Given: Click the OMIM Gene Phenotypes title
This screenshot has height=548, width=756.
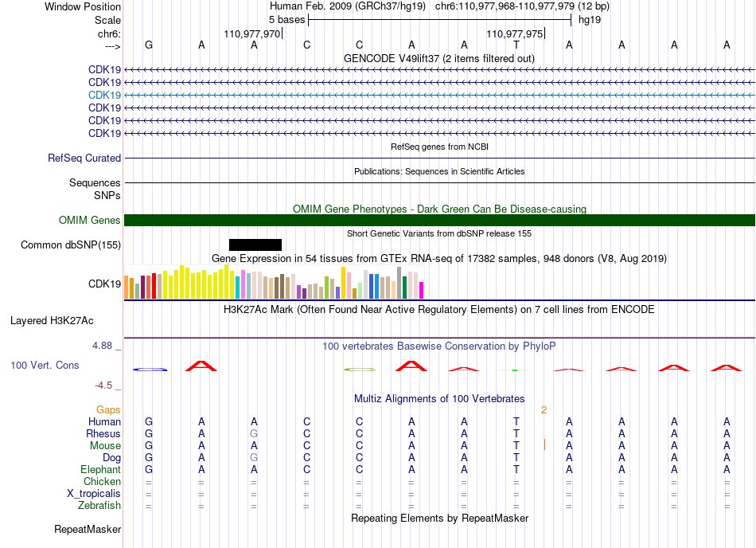Looking at the screenshot, I should [x=439, y=209].
